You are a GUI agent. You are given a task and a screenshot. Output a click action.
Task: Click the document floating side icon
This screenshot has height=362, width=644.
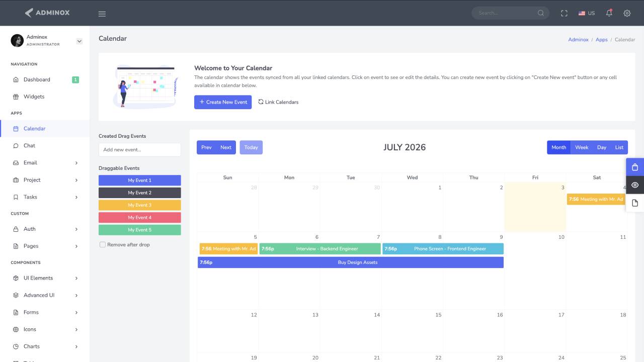click(635, 203)
